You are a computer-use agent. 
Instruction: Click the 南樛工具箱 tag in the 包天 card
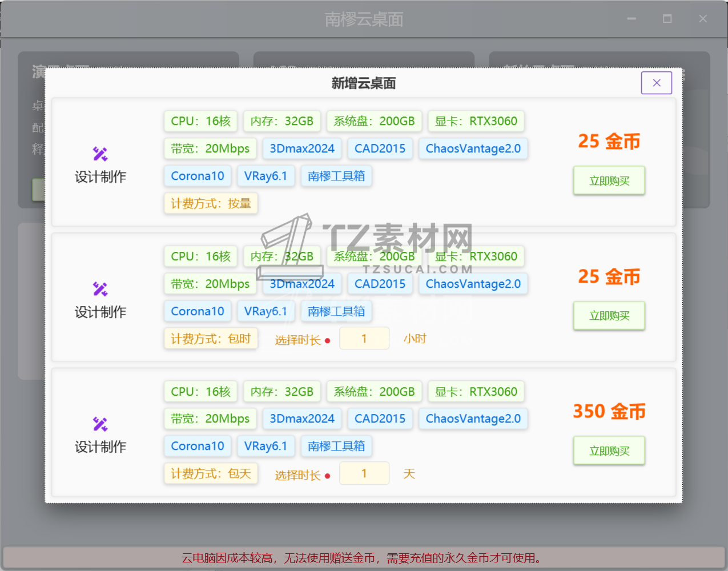336,446
